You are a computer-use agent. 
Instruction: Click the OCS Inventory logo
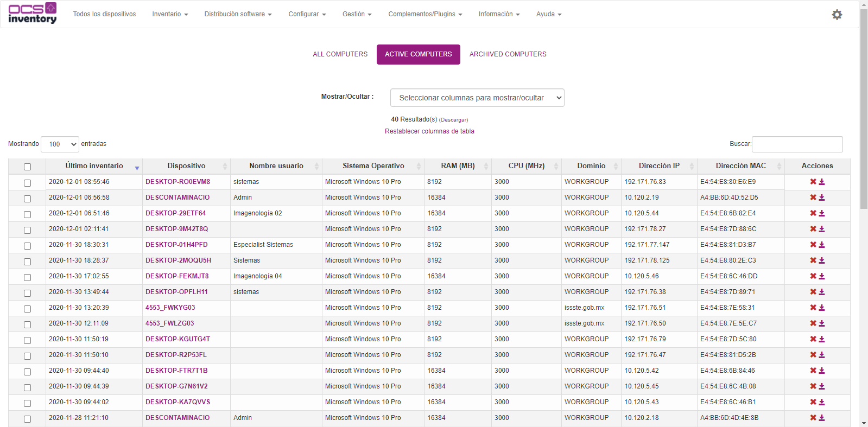point(32,14)
